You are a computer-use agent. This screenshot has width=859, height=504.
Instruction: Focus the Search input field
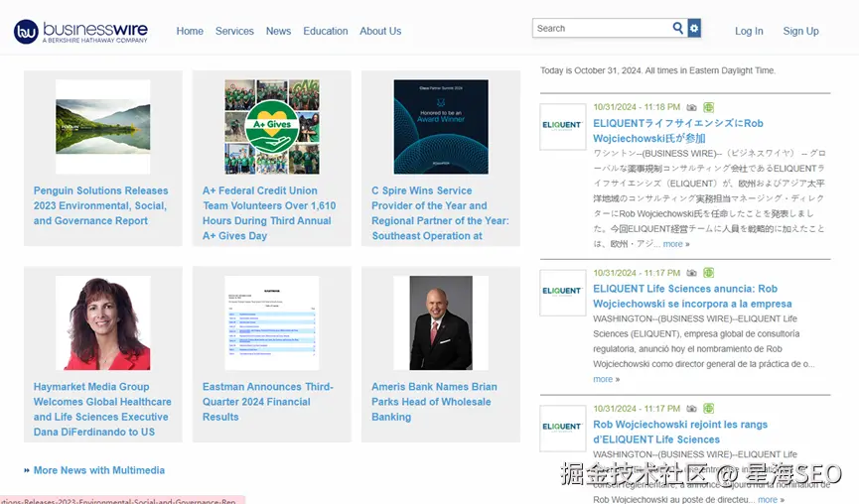coord(603,28)
